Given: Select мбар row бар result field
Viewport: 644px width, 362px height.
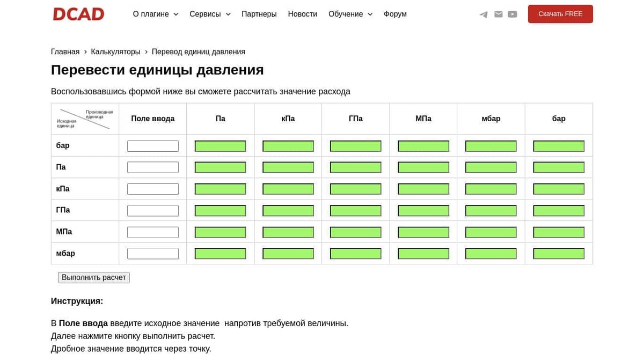Looking at the screenshot, I should (x=559, y=253).
